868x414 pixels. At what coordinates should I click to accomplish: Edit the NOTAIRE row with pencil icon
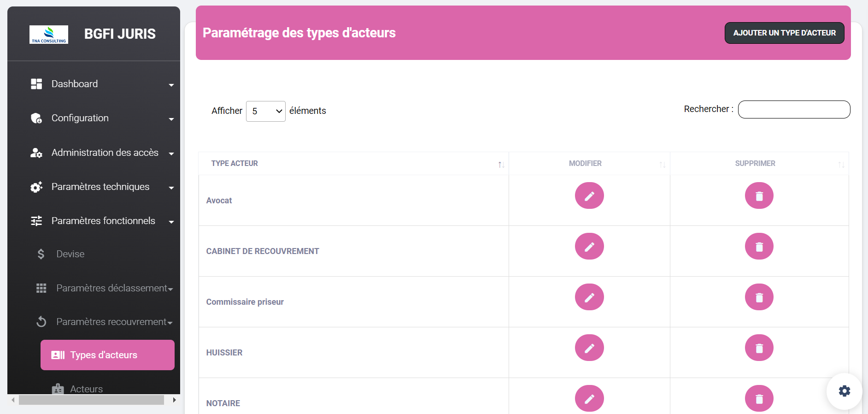[x=589, y=398]
